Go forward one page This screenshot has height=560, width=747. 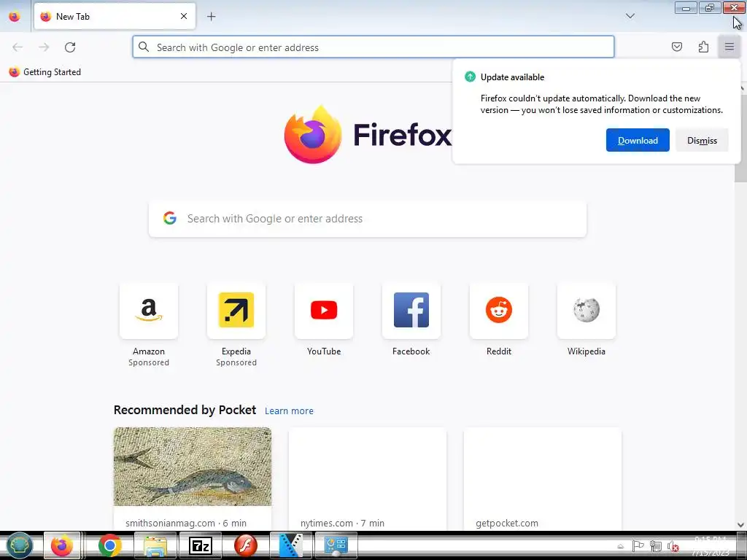[x=44, y=47]
